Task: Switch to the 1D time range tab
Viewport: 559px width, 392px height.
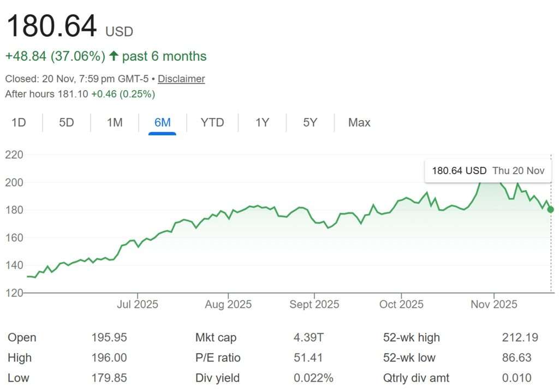Action: (x=19, y=122)
